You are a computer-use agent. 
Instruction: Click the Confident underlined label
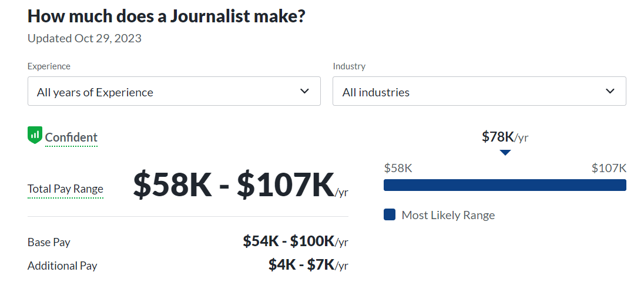click(x=71, y=137)
